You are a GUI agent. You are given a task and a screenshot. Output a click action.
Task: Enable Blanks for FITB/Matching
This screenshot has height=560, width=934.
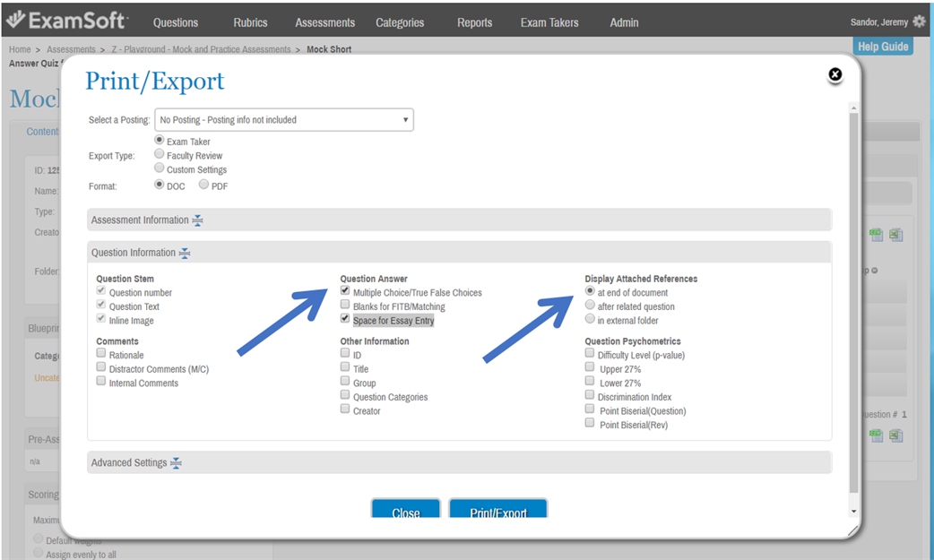[x=345, y=305]
